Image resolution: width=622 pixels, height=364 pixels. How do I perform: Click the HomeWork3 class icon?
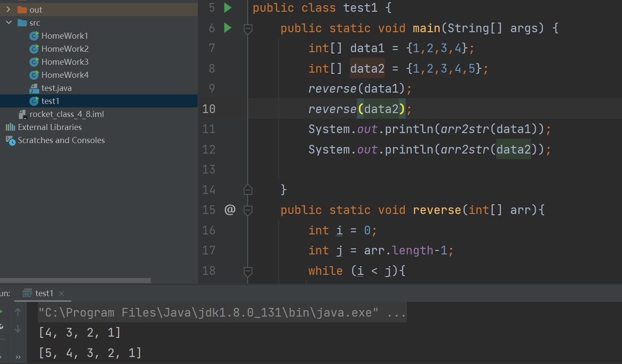tap(34, 62)
